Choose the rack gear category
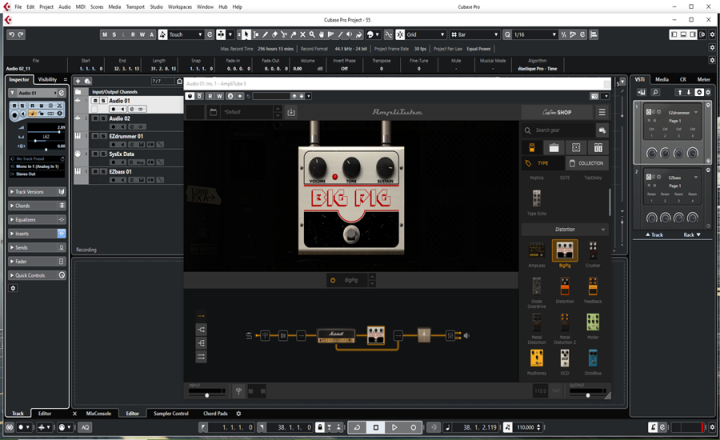This screenshot has height=440, width=720. coord(598,147)
